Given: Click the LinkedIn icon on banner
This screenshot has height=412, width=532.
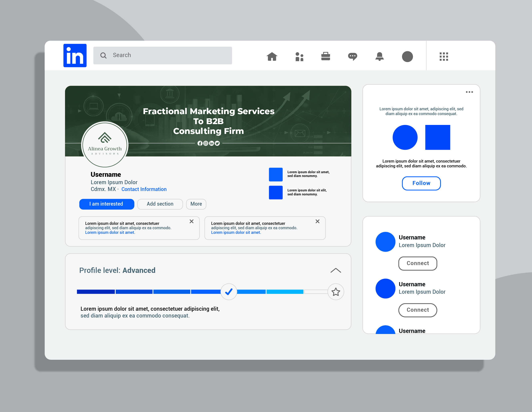Looking at the screenshot, I should point(211,143).
